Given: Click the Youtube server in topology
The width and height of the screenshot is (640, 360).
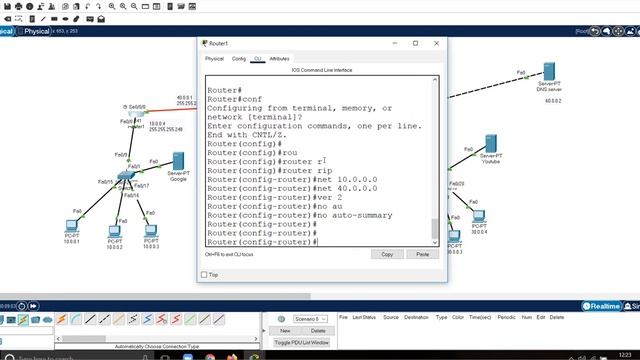Looking at the screenshot, I should (491, 144).
